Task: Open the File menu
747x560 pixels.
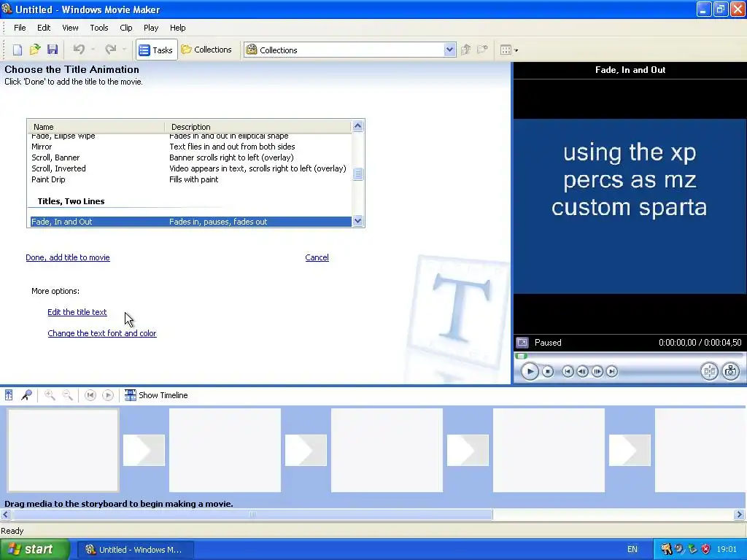Action: pos(20,28)
